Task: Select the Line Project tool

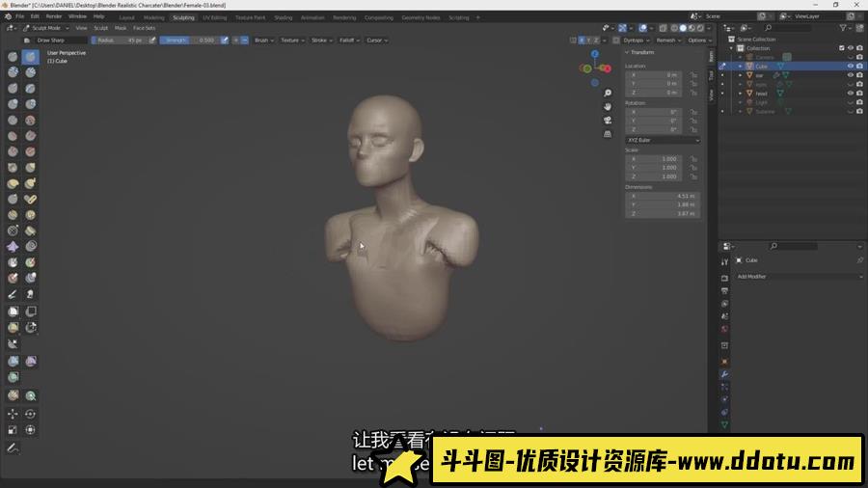Action: (13, 344)
